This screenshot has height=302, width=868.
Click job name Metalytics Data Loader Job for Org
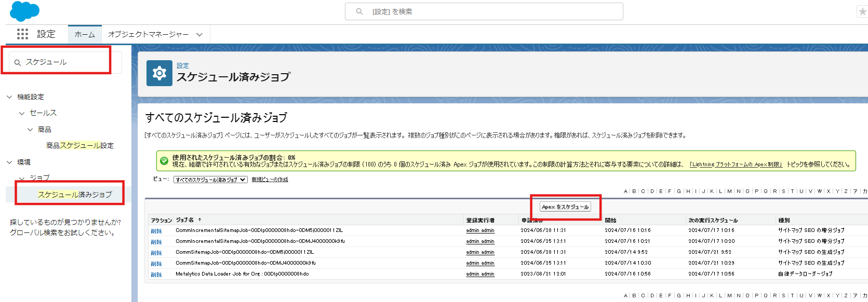click(242, 274)
